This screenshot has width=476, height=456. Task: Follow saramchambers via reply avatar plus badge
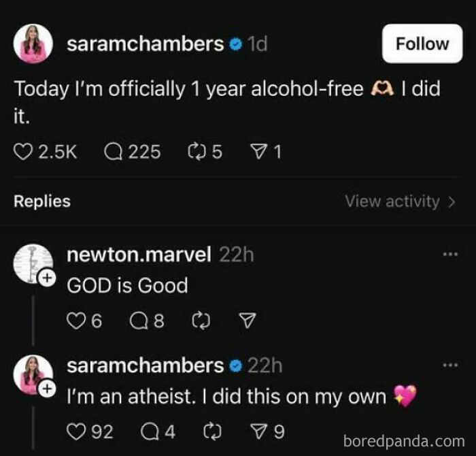coord(47,389)
